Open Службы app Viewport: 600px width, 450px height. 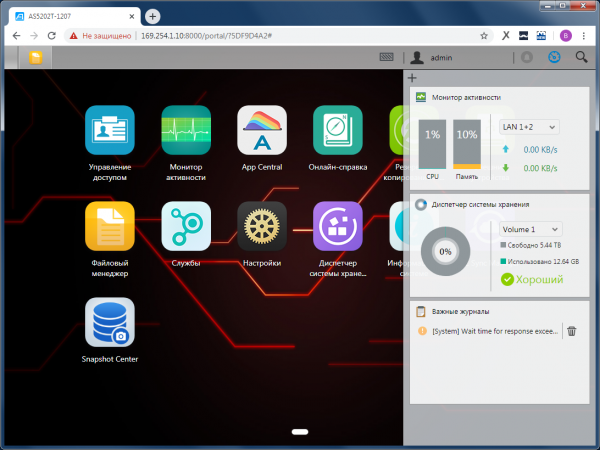(185, 226)
